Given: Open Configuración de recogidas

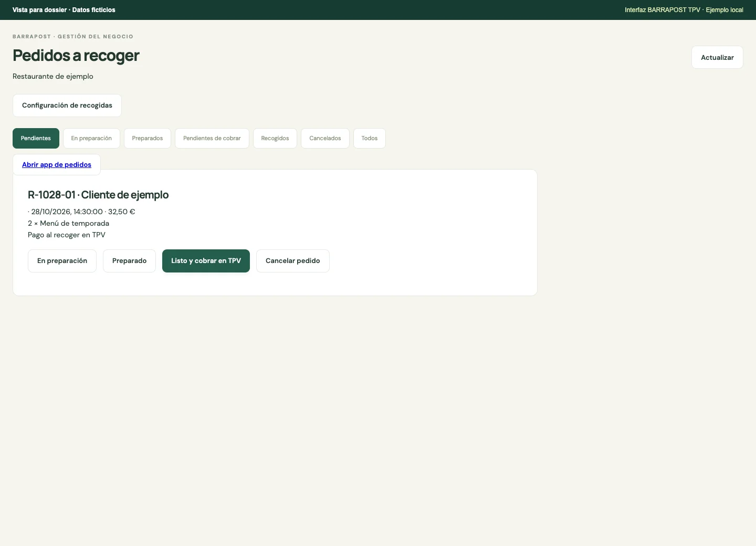Looking at the screenshot, I should coord(67,106).
